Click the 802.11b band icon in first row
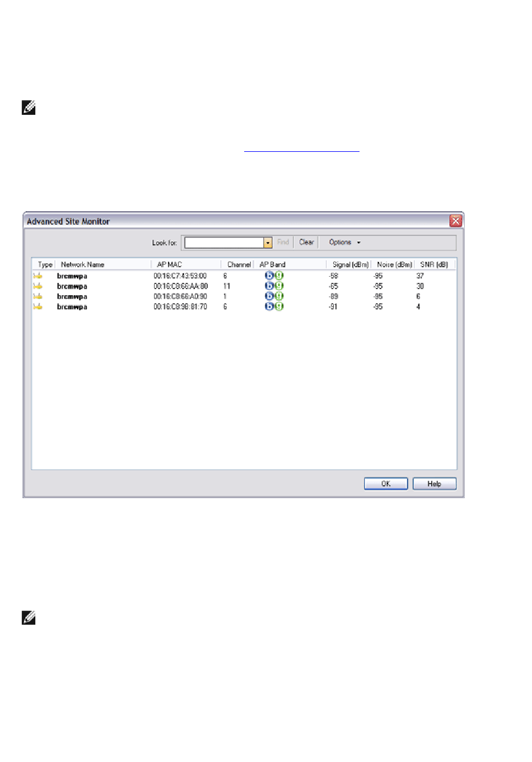This screenshot has width=532, height=762. 269,276
